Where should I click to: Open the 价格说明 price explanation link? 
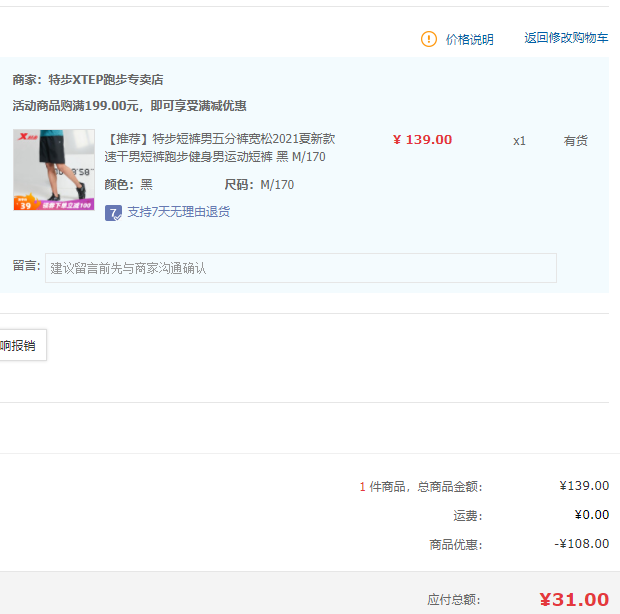(469, 40)
